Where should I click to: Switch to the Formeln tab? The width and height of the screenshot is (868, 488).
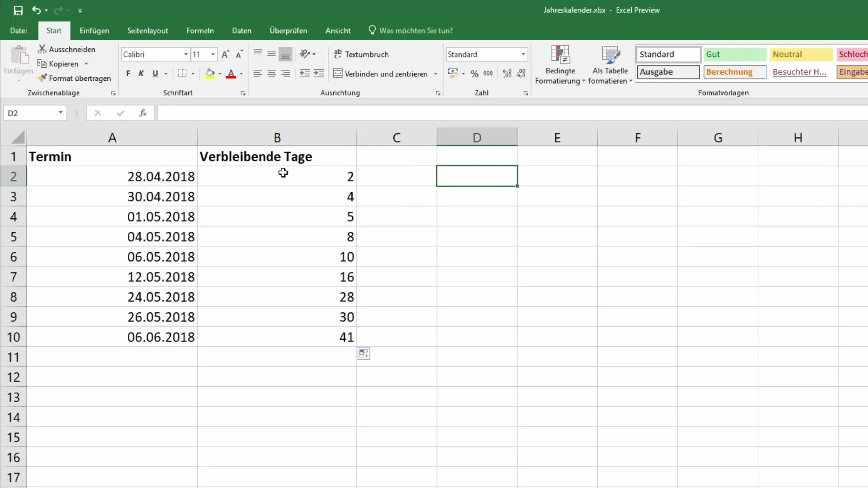pyautogui.click(x=200, y=31)
